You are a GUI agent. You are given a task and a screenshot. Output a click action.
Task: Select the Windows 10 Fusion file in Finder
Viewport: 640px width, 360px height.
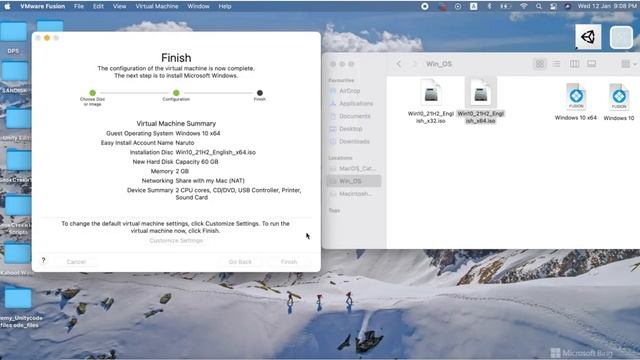(x=619, y=102)
